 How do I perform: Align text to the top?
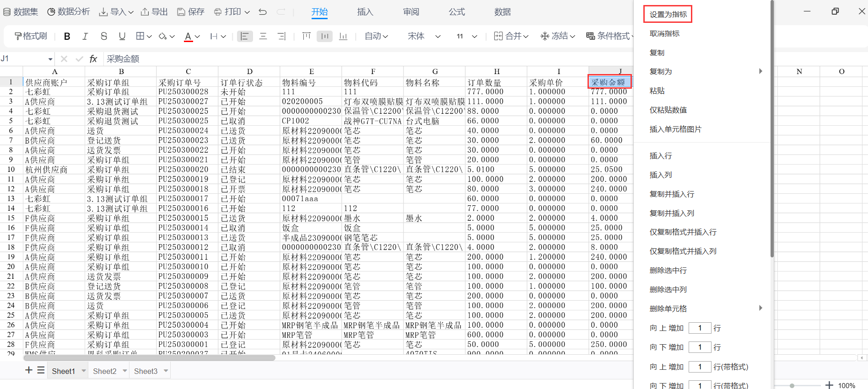(x=307, y=36)
